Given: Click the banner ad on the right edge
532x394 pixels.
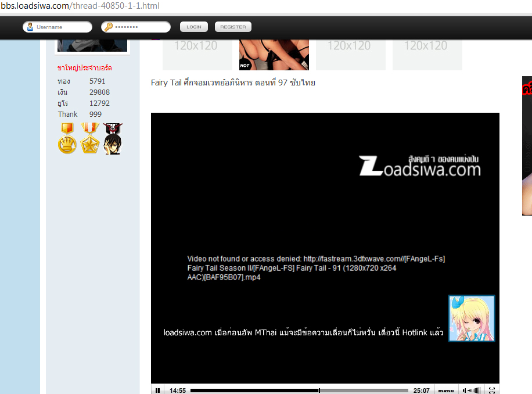Looking at the screenshot, I should pos(527,146).
